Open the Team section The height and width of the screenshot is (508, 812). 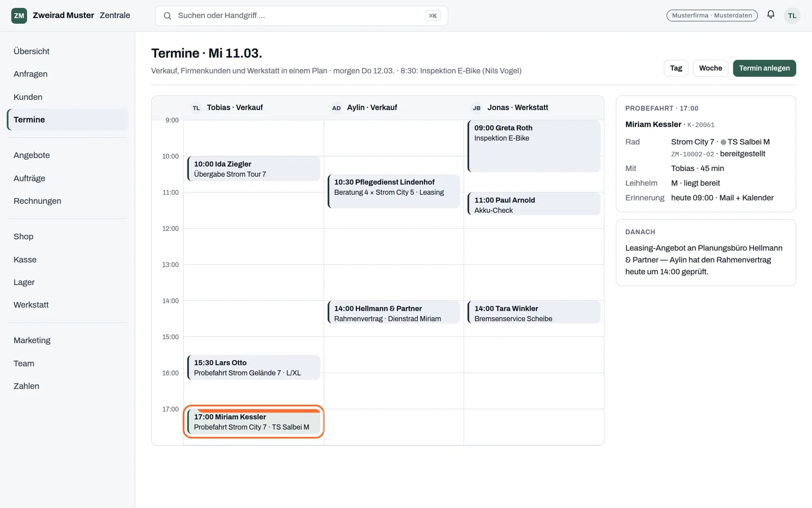68,364
